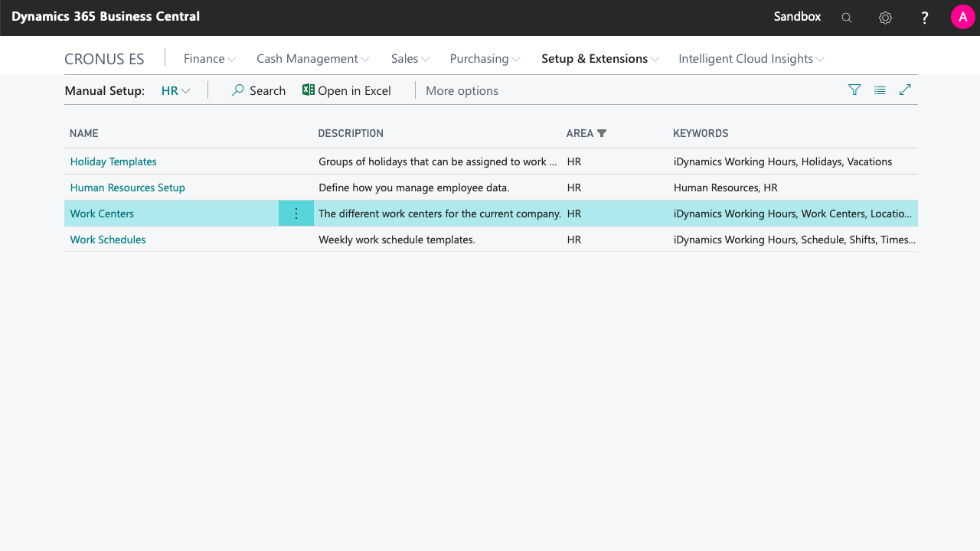Select the Work Schedules entry
Viewport: 980px width, 551px height.
107,240
